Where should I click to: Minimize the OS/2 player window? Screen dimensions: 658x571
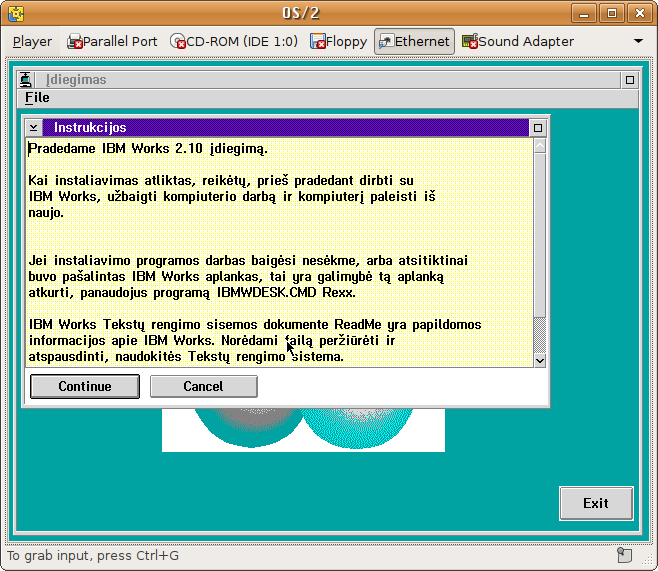(584, 13)
